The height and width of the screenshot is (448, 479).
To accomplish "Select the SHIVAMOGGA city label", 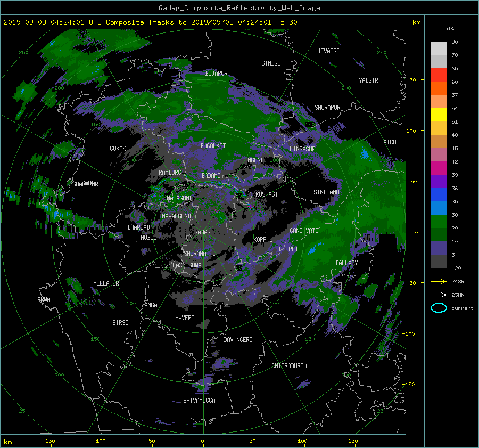I will pos(199,401).
